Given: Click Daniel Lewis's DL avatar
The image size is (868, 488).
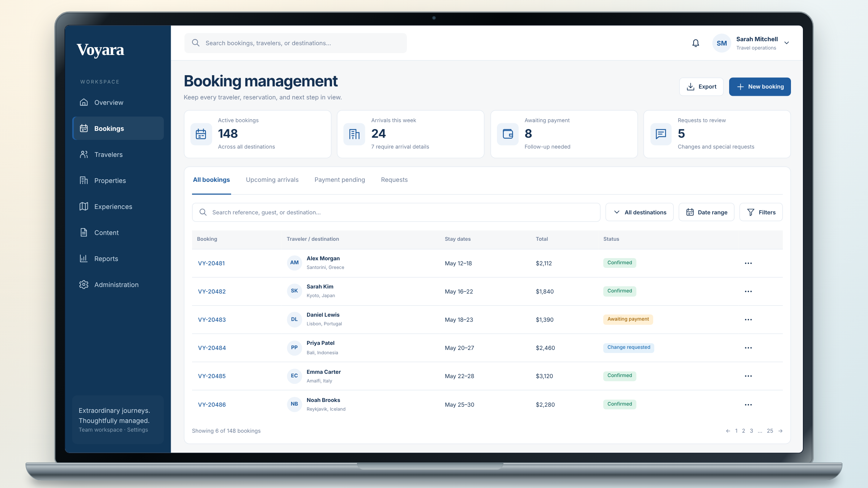Looking at the screenshot, I should [x=294, y=319].
